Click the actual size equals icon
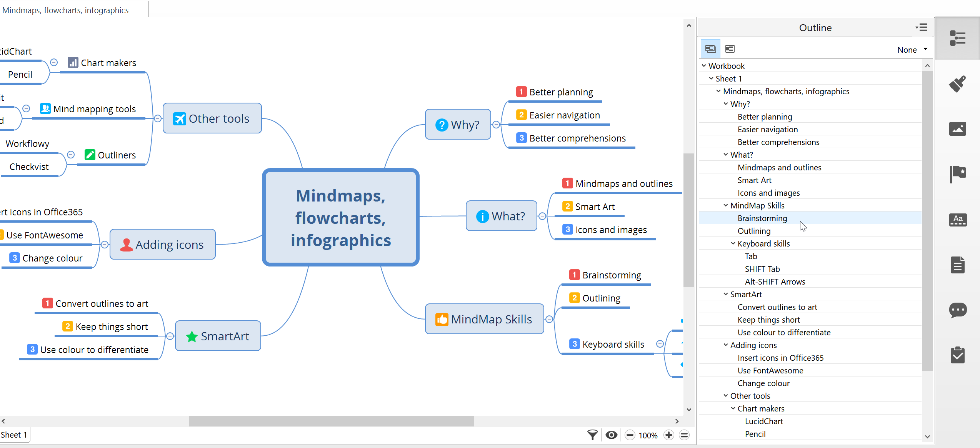Image resolution: width=980 pixels, height=448 pixels. point(684,435)
